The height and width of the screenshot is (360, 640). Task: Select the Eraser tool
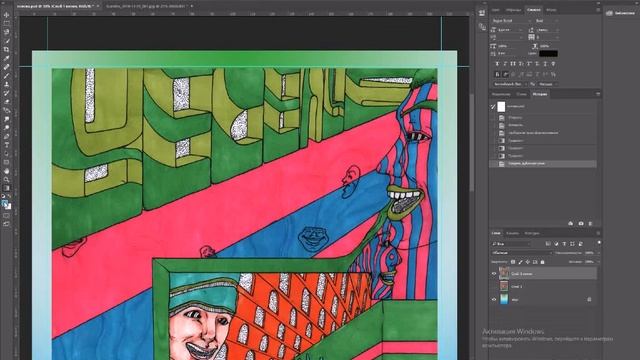[7, 102]
